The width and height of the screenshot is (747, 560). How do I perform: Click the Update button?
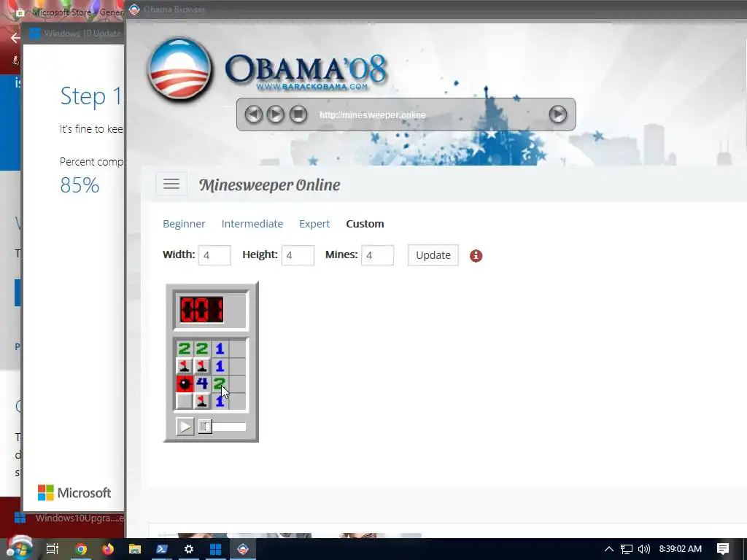coord(433,255)
